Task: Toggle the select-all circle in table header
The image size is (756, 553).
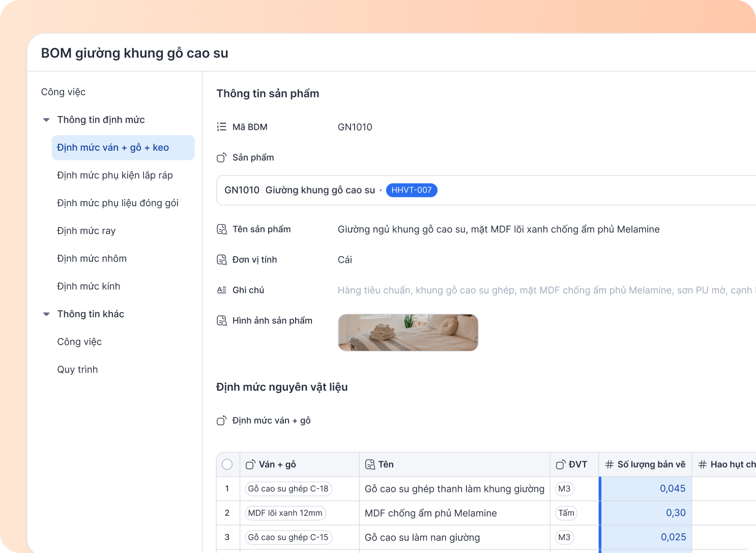Action: tap(227, 464)
